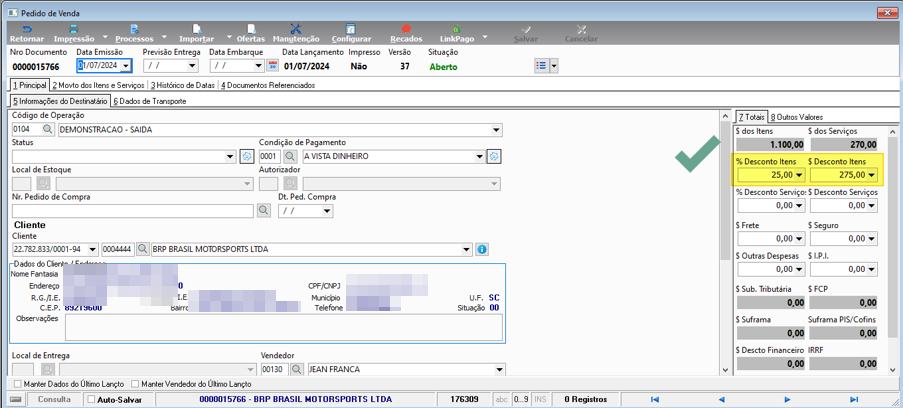Switch to the Outros Valores tab
The height and width of the screenshot is (408, 903).
click(x=796, y=117)
